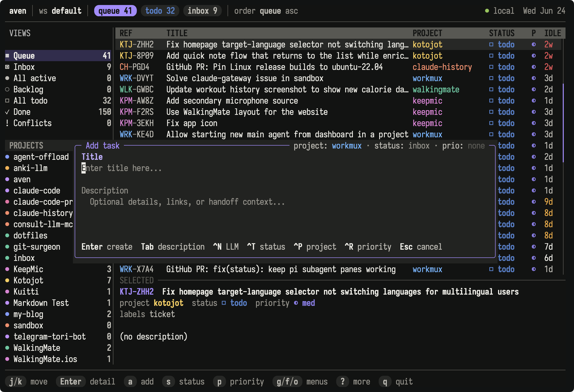Click the todo status square on KTJ-ZHH2 row

(491, 44)
